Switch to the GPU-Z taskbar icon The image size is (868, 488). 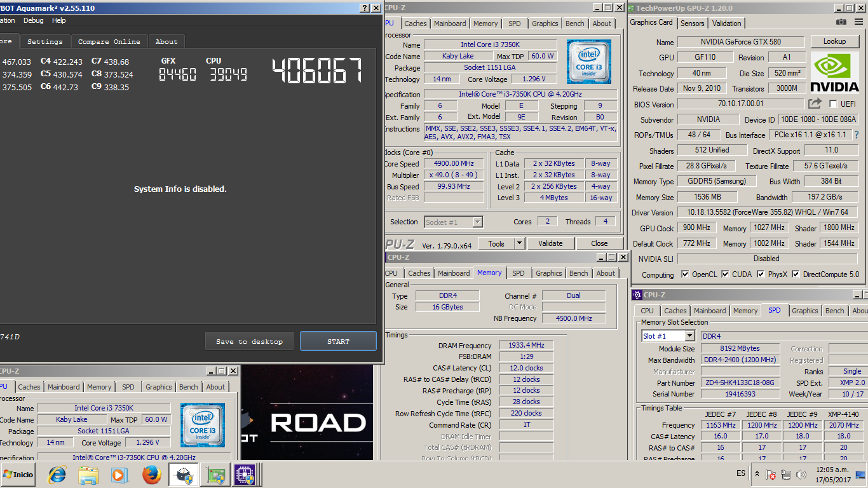pyautogui.click(x=215, y=475)
